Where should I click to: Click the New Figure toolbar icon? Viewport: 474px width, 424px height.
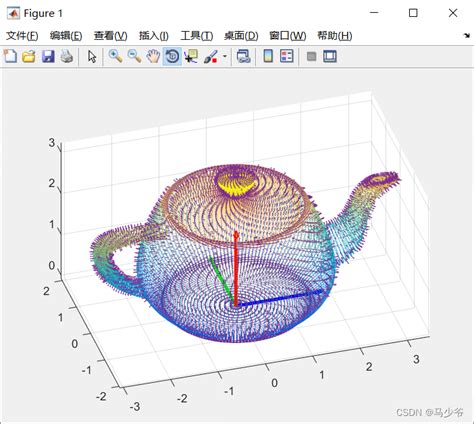point(10,56)
